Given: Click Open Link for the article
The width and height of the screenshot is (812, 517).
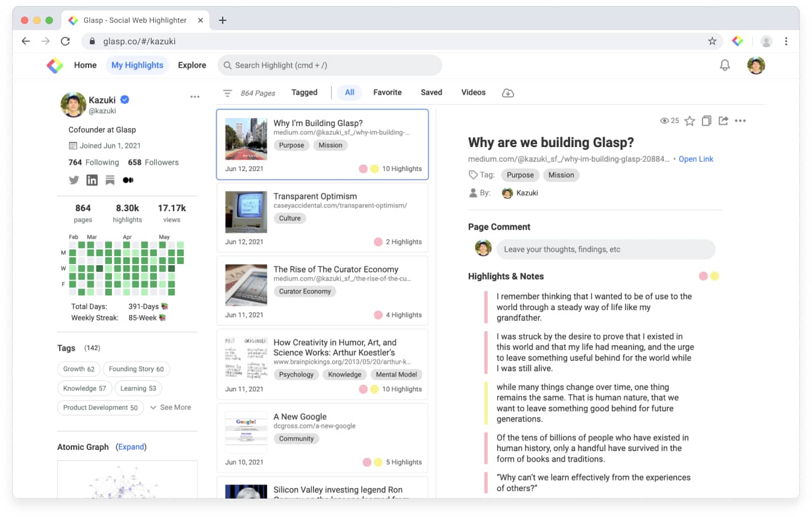Looking at the screenshot, I should point(696,159).
